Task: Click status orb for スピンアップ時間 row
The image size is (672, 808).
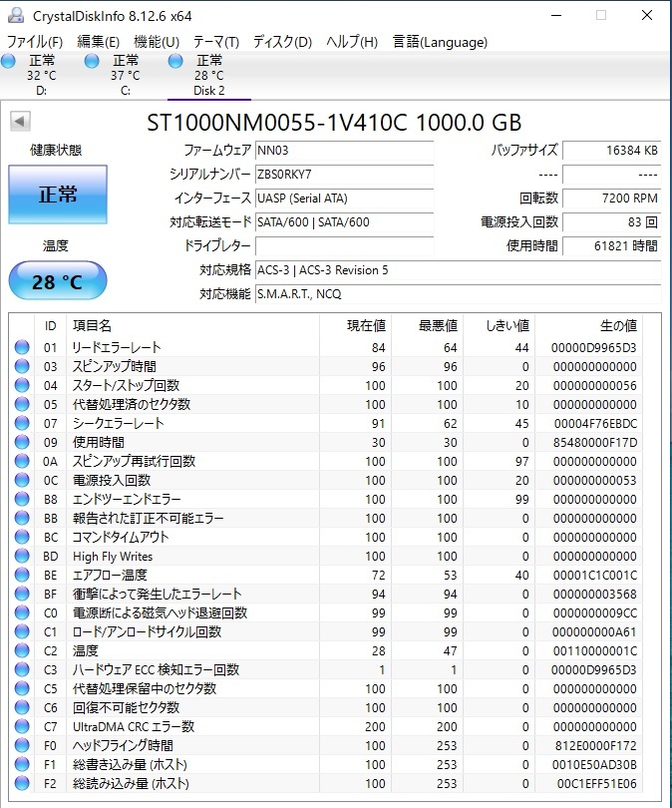Action: tap(22, 366)
